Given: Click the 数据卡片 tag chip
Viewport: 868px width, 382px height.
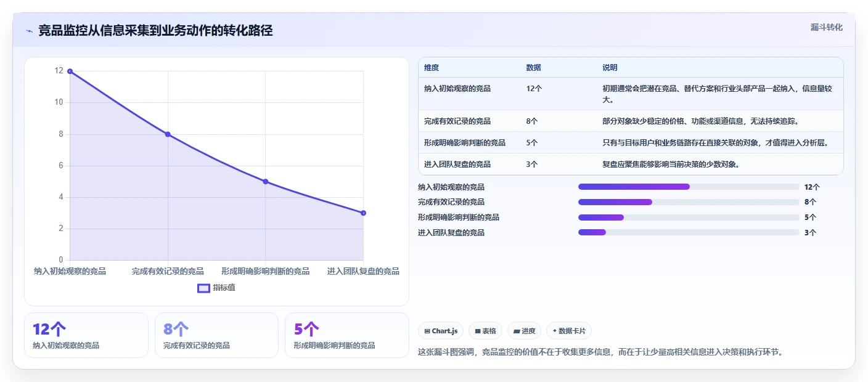Looking at the screenshot, I should pyautogui.click(x=568, y=331).
